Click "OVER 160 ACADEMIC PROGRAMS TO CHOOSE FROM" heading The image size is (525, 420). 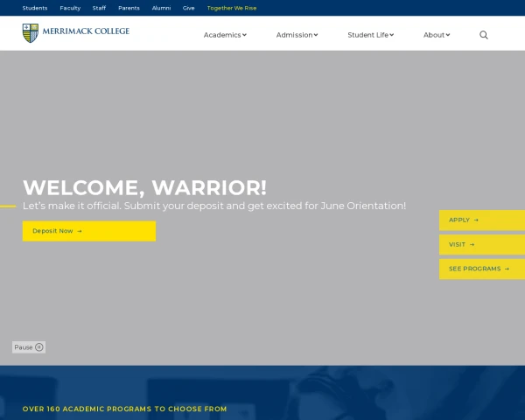[x=124, y=409]
